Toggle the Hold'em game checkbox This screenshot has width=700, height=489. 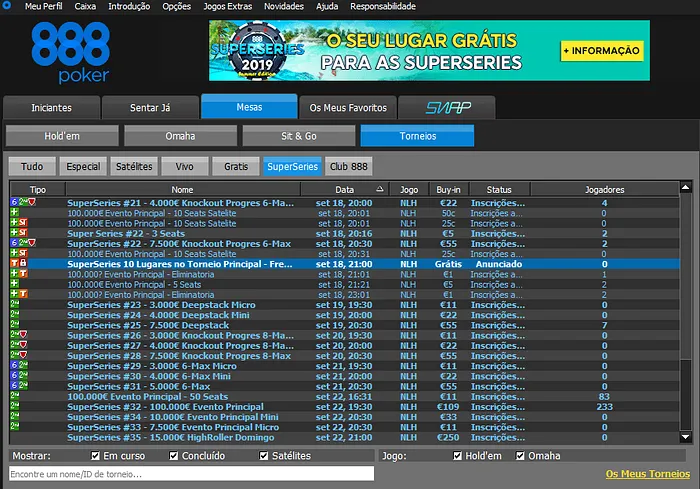pyautogui.click(x=457, y=456)
